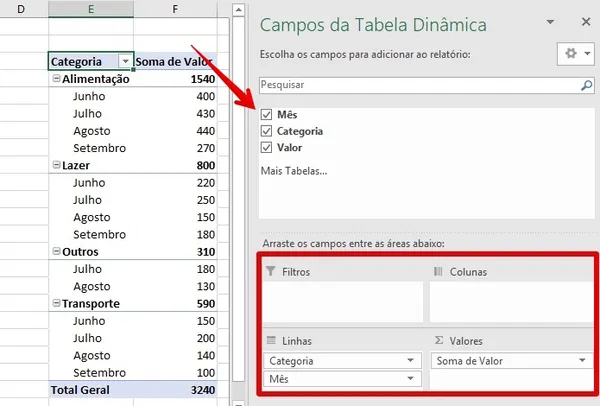Uncheck the Mês field checkbox
Screen dimensions: 600x406
pos(266,114)
